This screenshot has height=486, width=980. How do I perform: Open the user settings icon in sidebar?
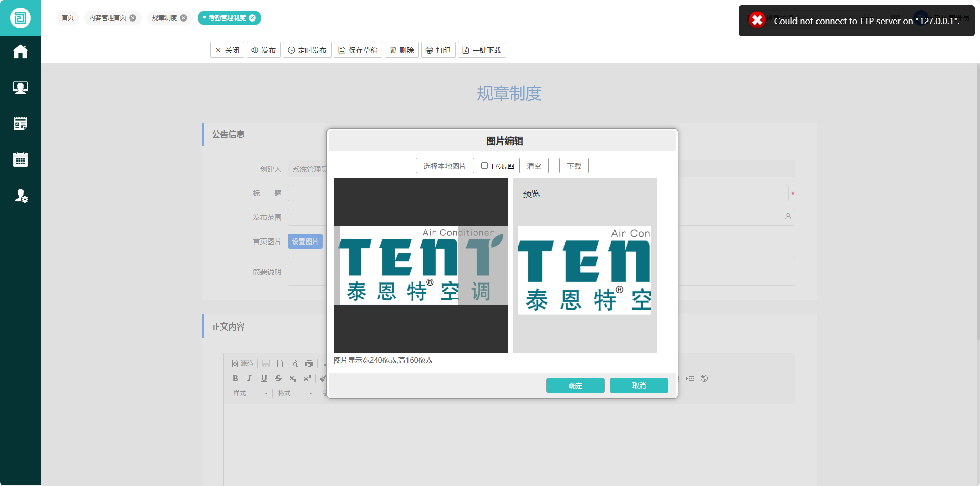(21, 195)
